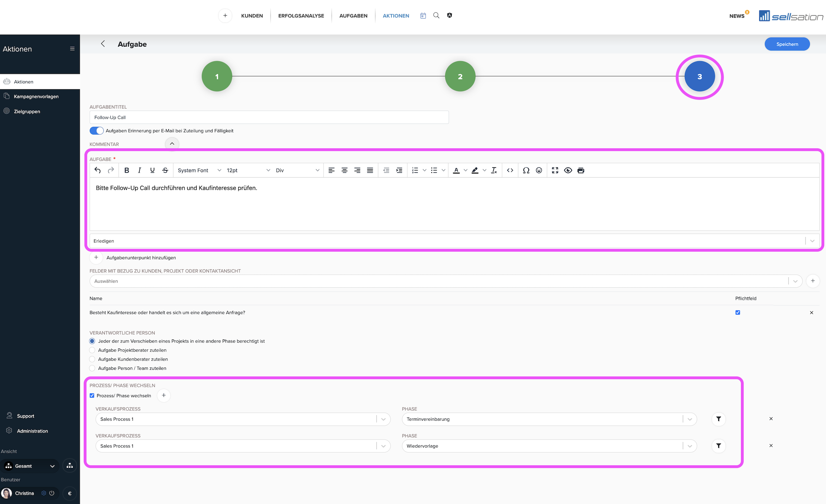Open Administration in the sidebar
The width and height of the screenshot is (826, 504).
coord(32,431)
